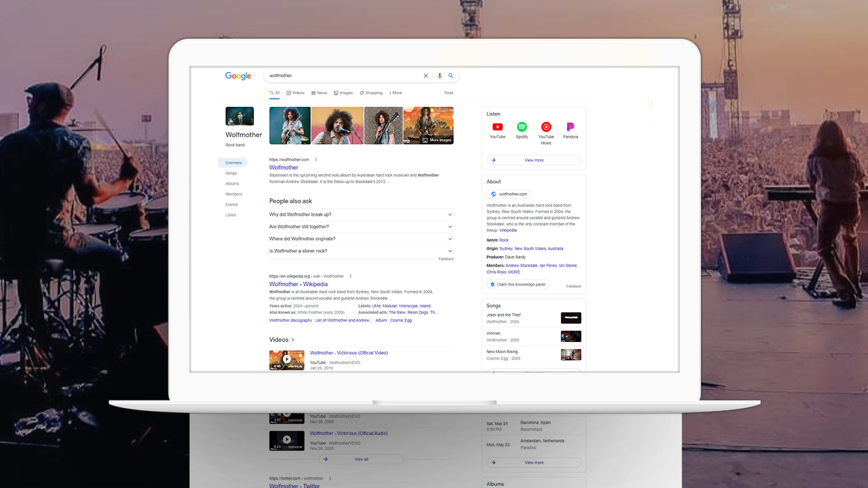
Task: Open the YouTube listen option
Action: [497, 130]
